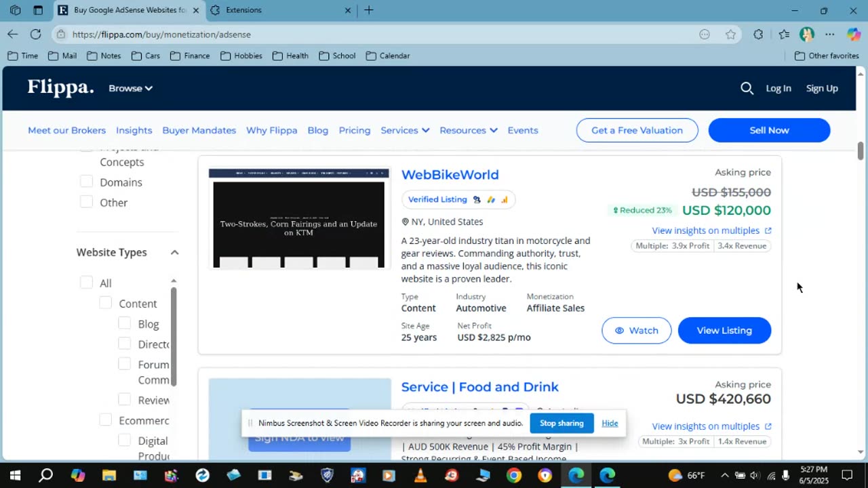Image resolution: width=868 pixels, height=488 pixels.
Task: Add this page to favorites star
Action: [x=730, y=35]
